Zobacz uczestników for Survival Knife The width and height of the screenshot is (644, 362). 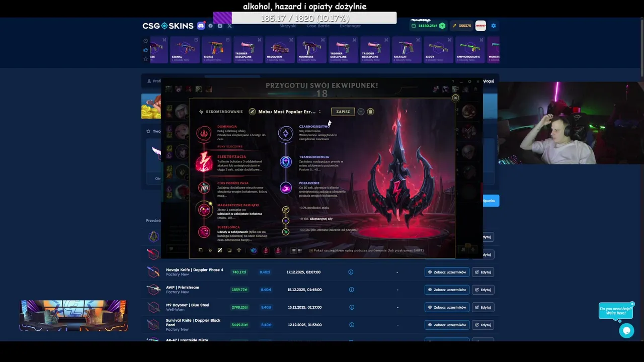(447, 325)
